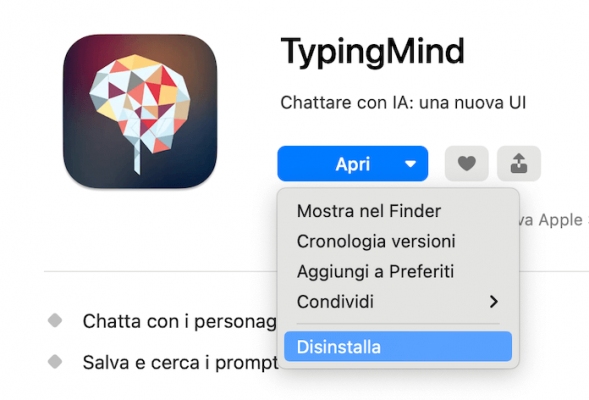Expand the Apri button dropdown arrow
Image resolution: width=589 pixels, height=400 pixels.
click(410, 164)
